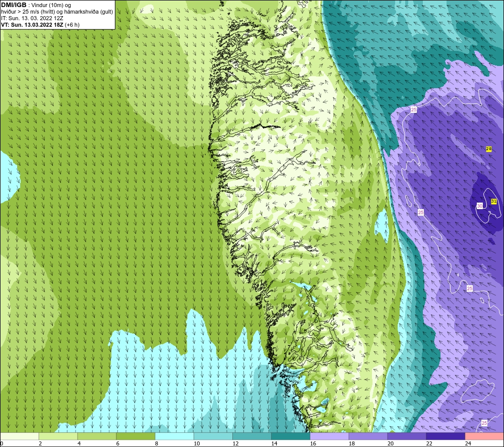Select the 4–6 m/s green swatch
The image size is (504, 447).
pos(97,436)
